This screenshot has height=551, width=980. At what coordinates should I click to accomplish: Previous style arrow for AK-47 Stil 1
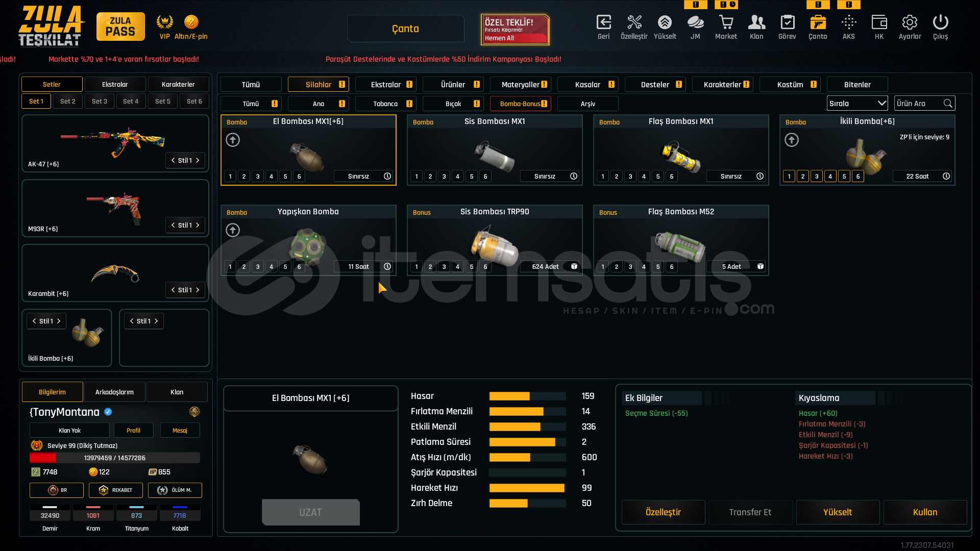point(173,160)
